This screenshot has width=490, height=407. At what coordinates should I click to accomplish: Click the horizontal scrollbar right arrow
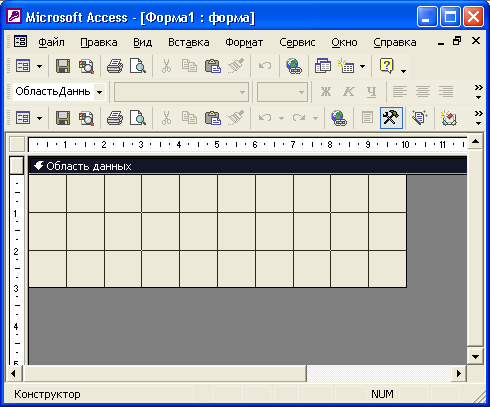pos(459,373)
